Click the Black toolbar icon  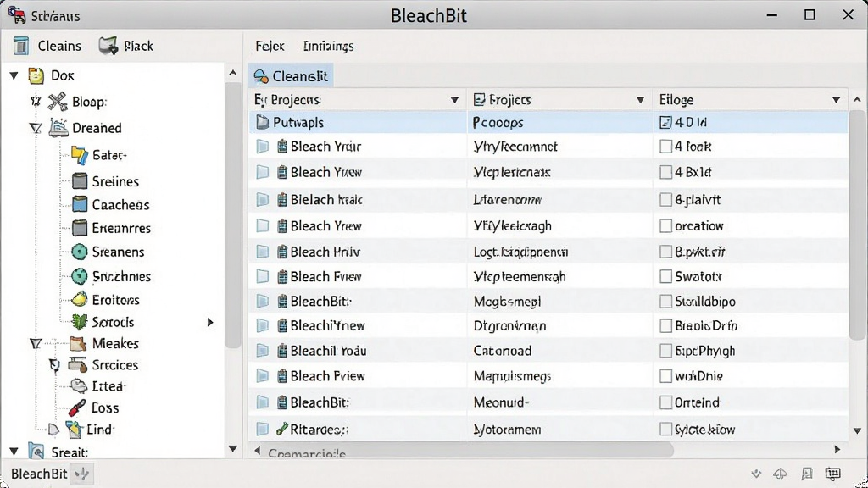[x=108, y=46]
